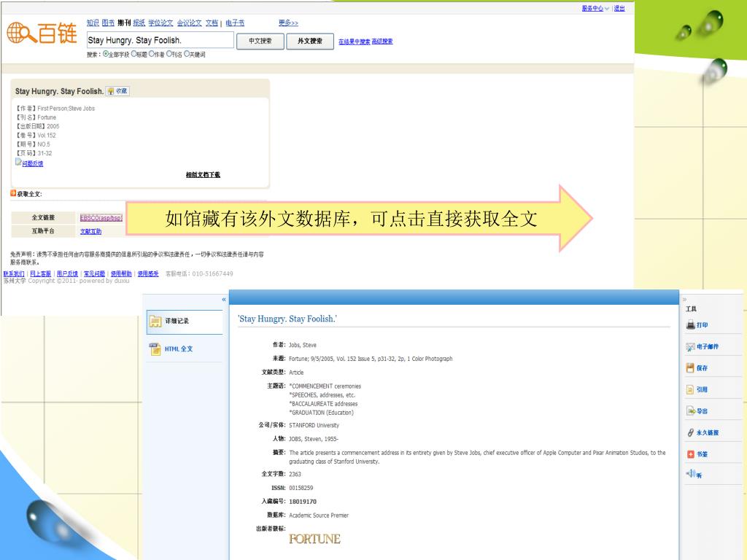Open the 使用感受 footer link
Screen dimensions: 747x560
(x=148, y=274)
